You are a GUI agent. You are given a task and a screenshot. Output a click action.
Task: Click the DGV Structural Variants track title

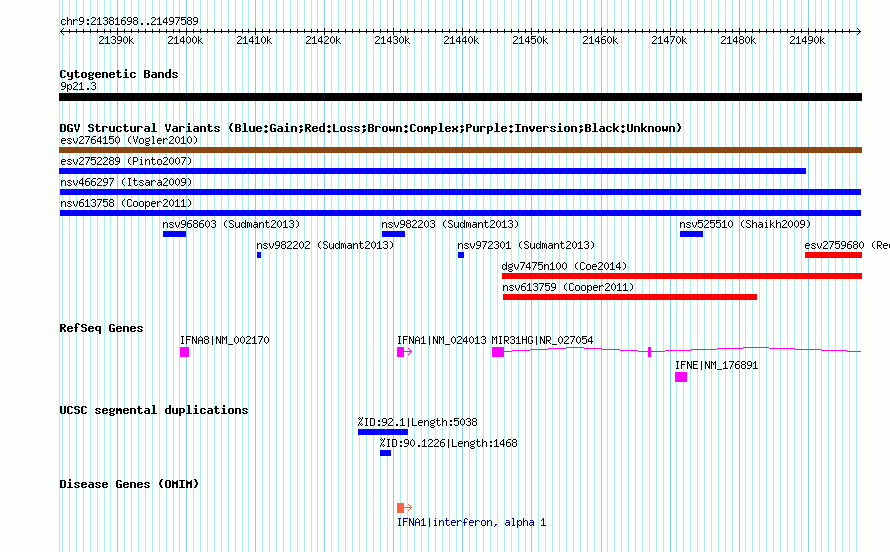pos(371,128)
